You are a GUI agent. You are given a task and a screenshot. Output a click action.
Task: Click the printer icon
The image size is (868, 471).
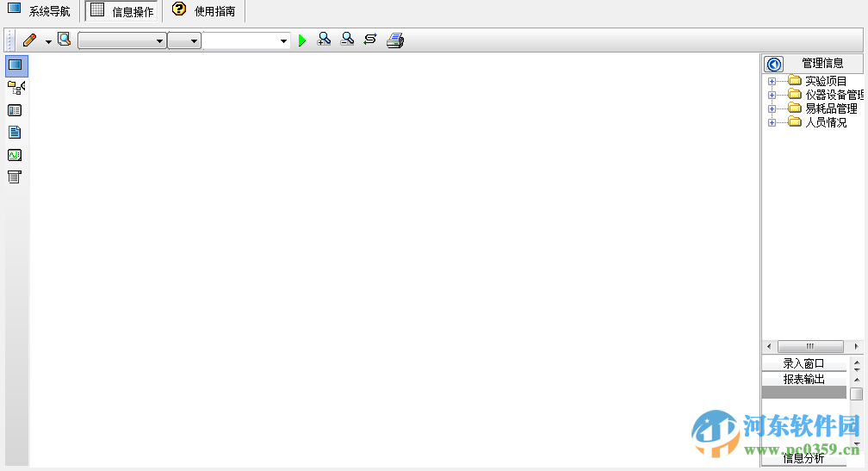[x=395, y=40]
